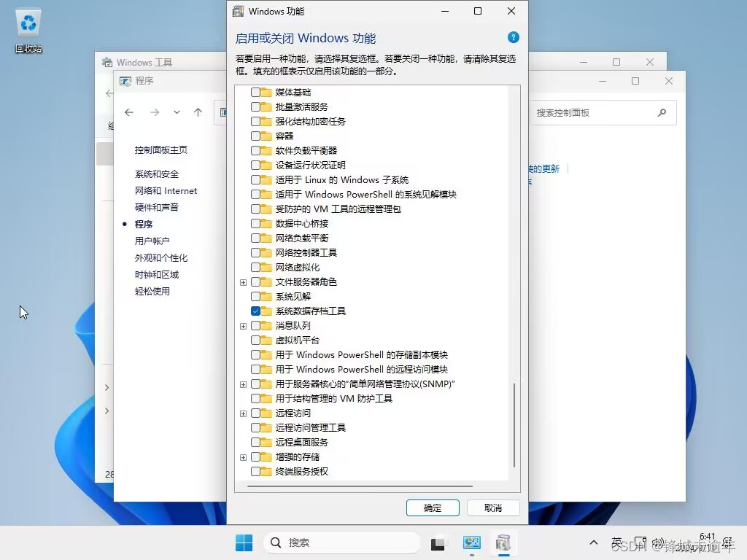This screenshot has height=560, width=747.
Task: Click the vertical scrollbar in features list
Action: point(514,425)
